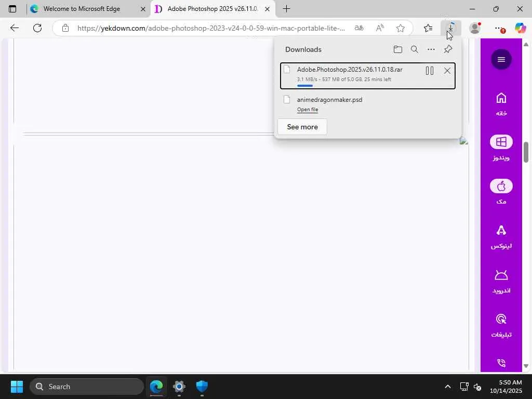This screenshot has height=399, width=532.
Task: Close the Welcome to Microsoft Edge tab
Action: pos(143,9)
